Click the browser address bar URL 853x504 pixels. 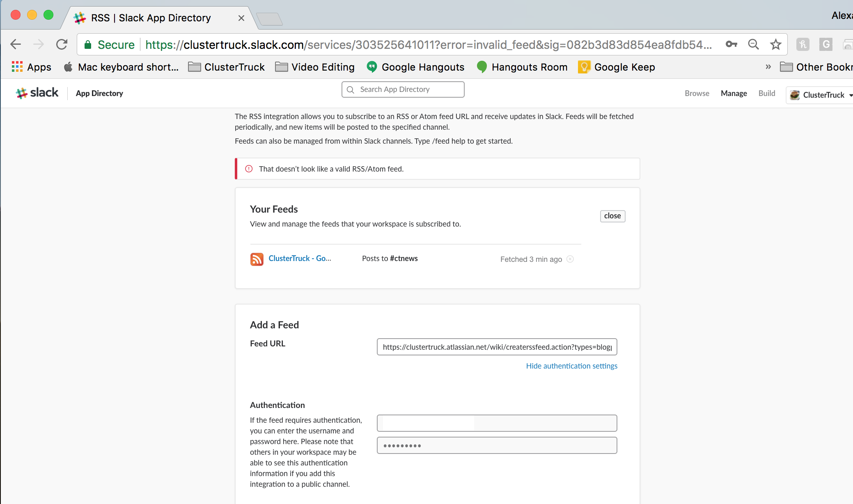coord(428,45)
